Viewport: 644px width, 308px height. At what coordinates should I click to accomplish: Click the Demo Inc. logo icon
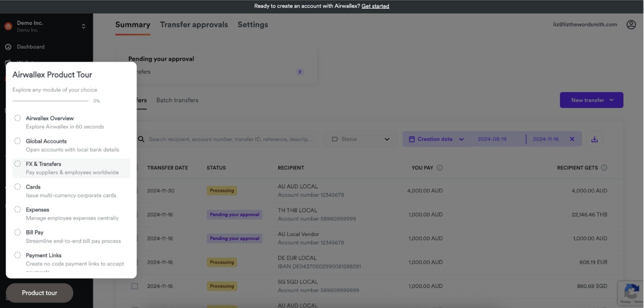(8, 26)
